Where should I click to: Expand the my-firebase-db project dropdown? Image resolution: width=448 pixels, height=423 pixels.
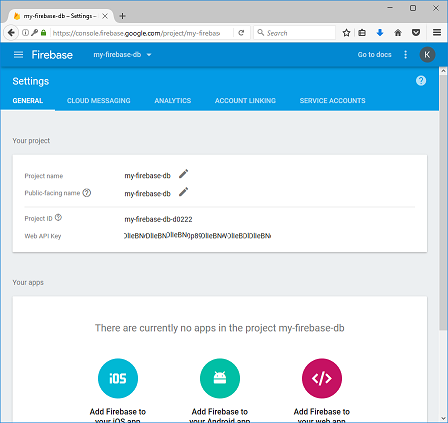pos(122,55)
